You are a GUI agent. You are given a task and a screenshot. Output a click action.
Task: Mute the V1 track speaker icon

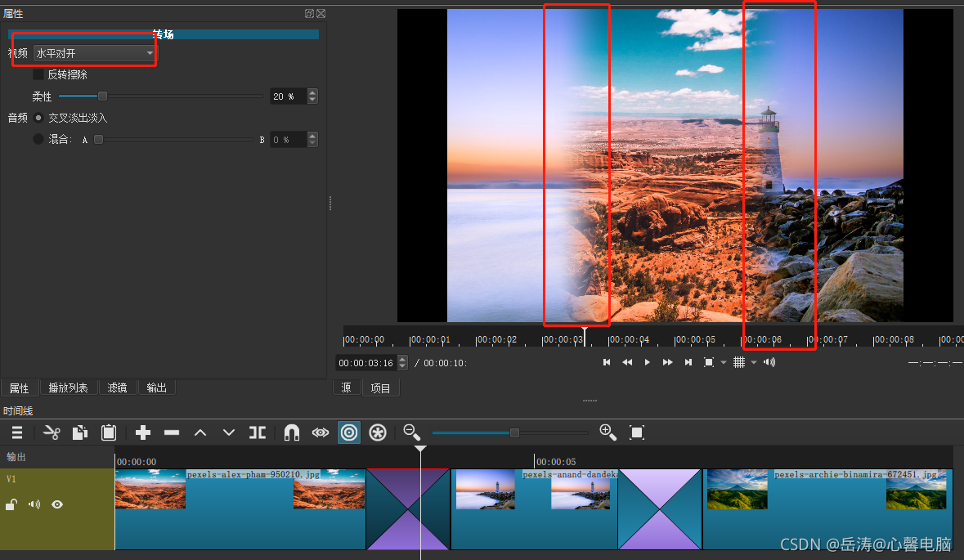[x=34, y=504]
